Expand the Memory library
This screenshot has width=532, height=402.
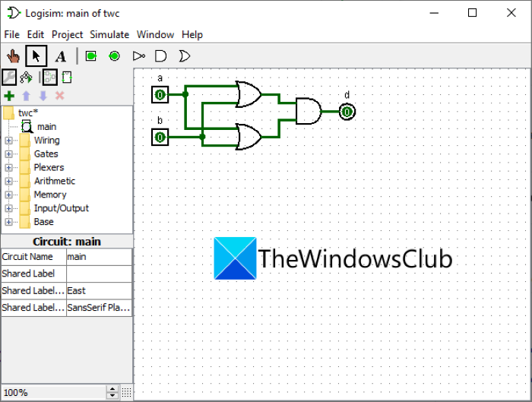tap(9, 195)
